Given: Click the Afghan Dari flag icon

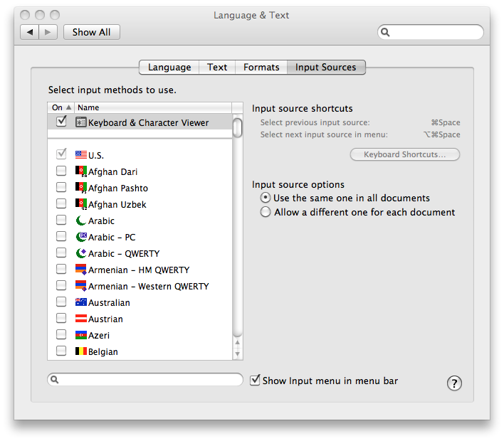Looking at the screenshot, I should 81,171.
